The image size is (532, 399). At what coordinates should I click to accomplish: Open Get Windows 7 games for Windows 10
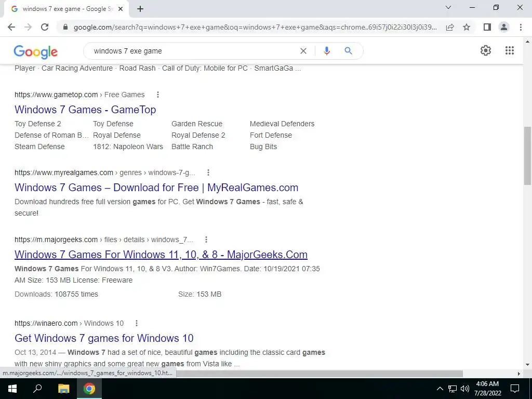tap(104, 338)
